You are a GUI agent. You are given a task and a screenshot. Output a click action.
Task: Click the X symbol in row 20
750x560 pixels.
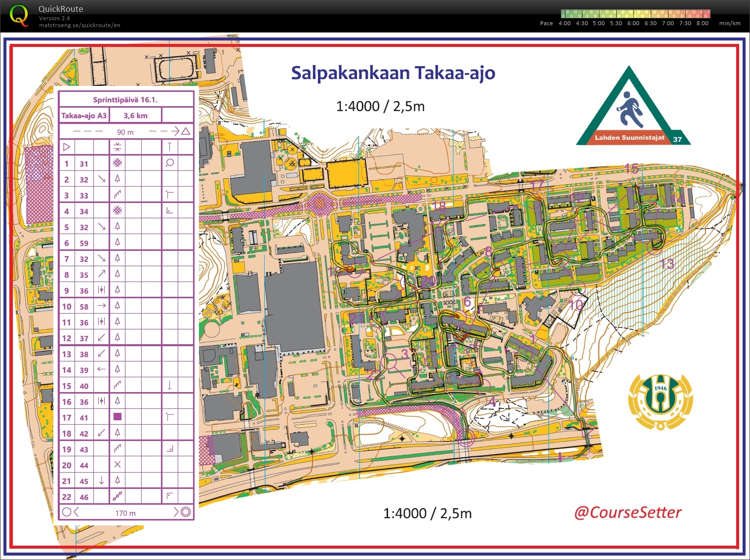point(118,464)
